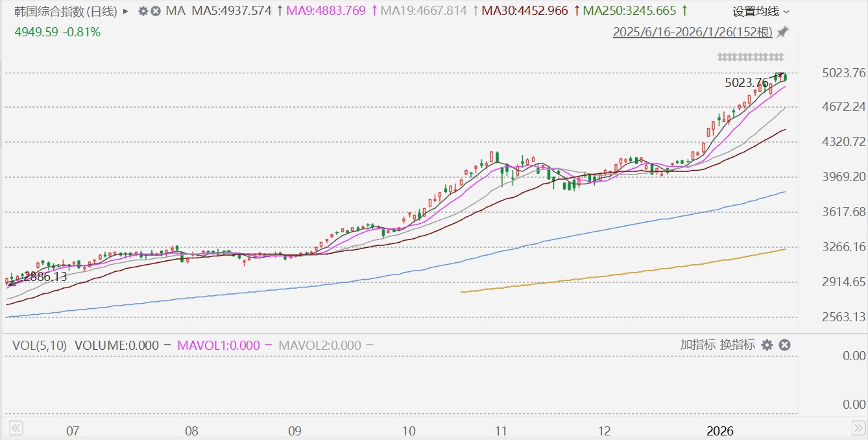Expand the triangle next to 韩国综合指数(日线)

125,11
